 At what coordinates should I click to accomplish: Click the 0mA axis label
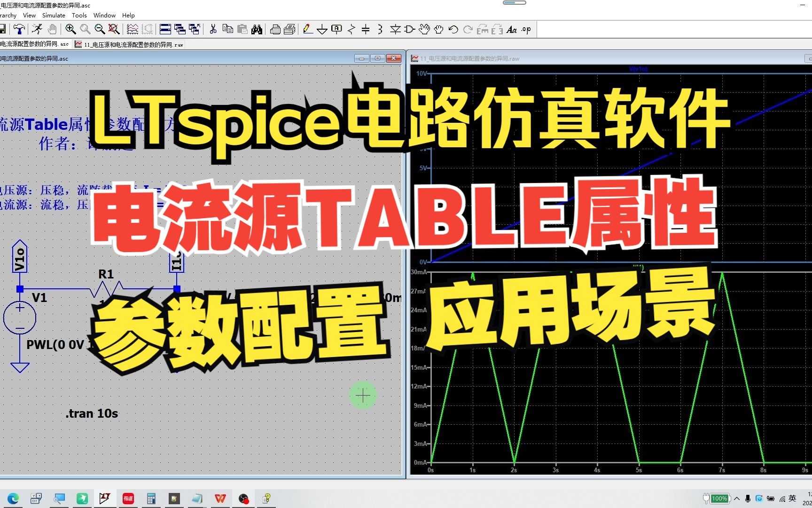pos(421,462)
